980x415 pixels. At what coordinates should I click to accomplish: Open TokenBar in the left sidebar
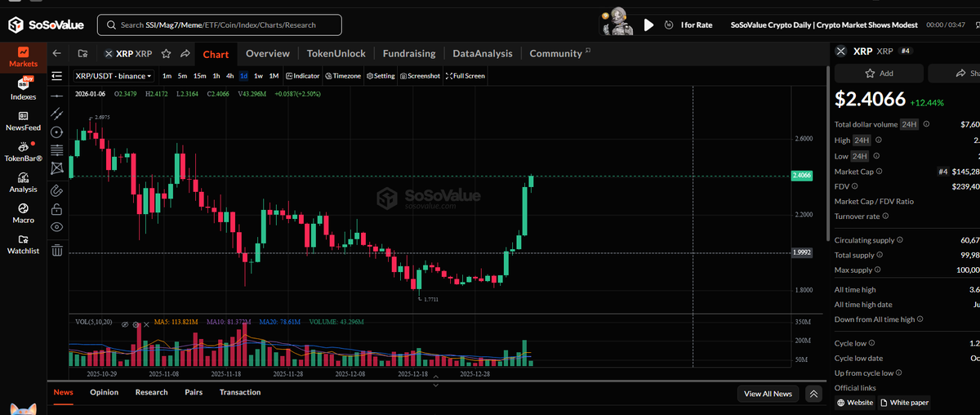23,151
